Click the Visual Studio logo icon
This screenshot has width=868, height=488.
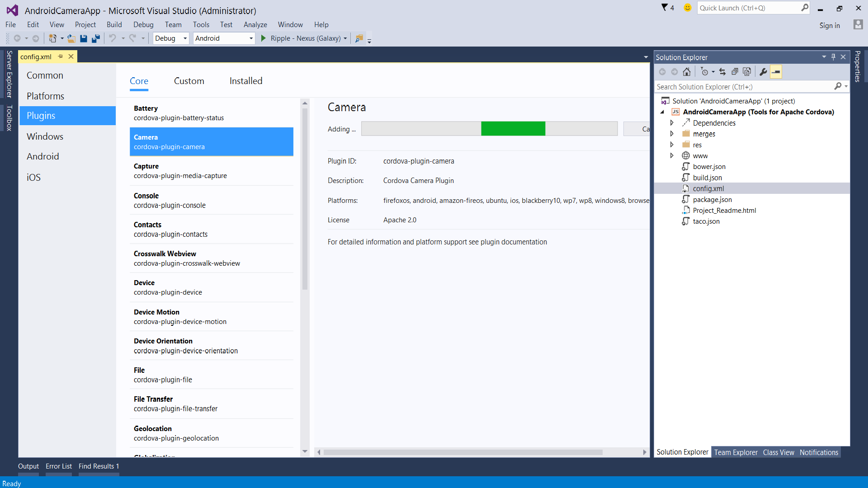[x=12, y=10]
